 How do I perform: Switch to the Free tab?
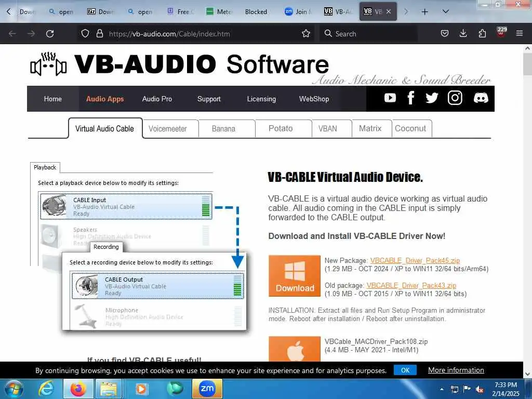[180, 12]
